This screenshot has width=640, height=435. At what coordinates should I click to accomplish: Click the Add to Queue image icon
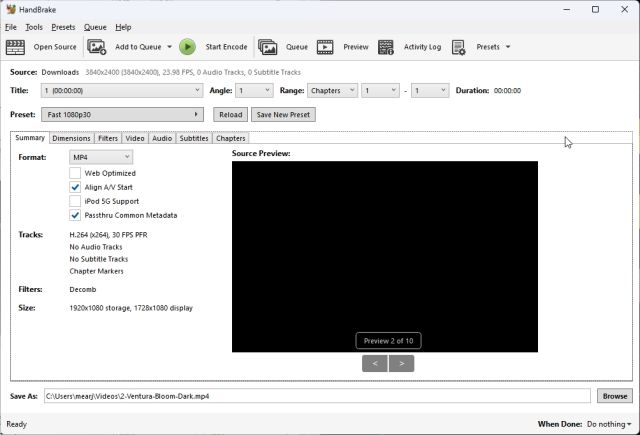97,47
